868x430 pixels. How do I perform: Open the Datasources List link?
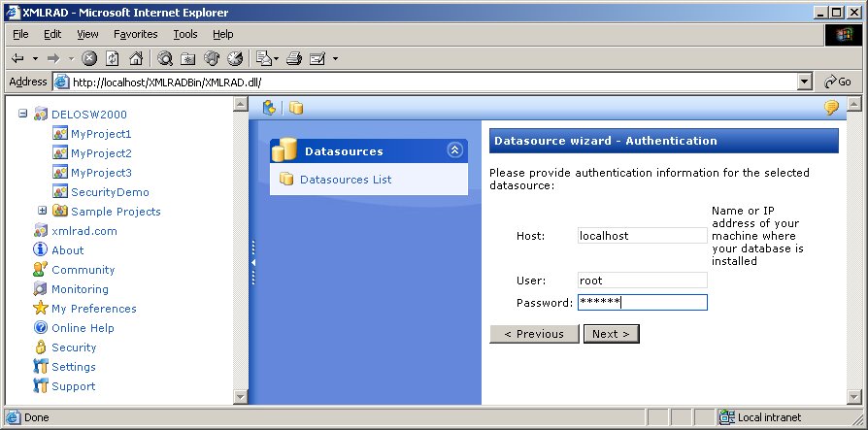point(346,180)
